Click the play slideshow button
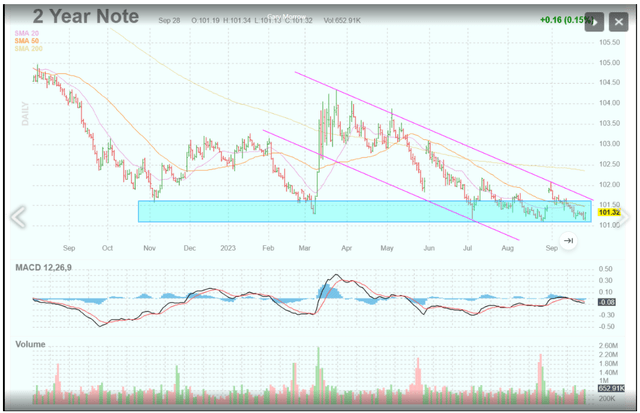This screenshot has width=640, height=413. 594,22
